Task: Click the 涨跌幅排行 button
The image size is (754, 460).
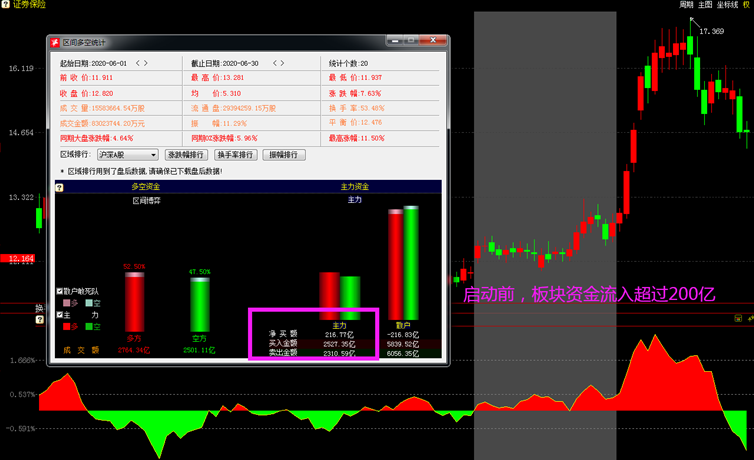Action: click(186, 155)
